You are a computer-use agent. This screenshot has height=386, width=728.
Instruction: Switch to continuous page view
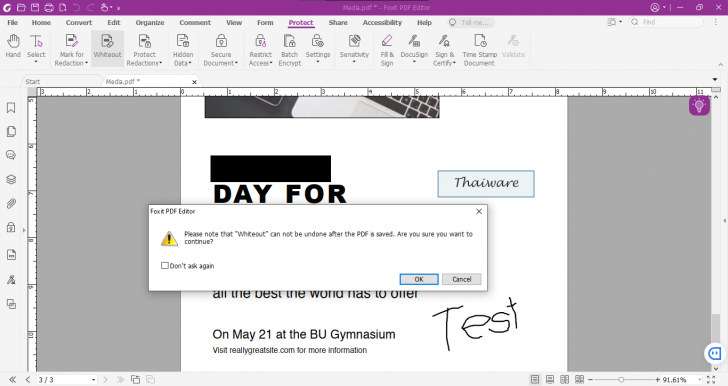[x=550, y=379]
